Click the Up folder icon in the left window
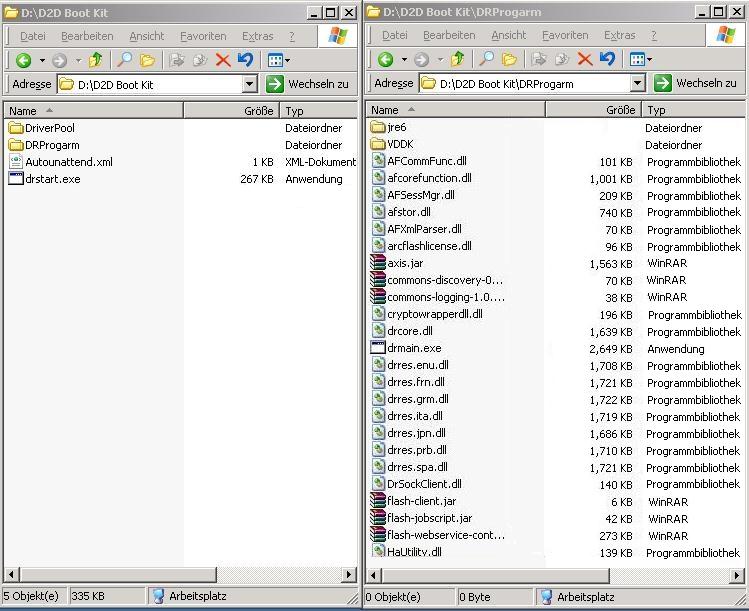This screenshot has width=749, height=611. [x=95, y=60]
